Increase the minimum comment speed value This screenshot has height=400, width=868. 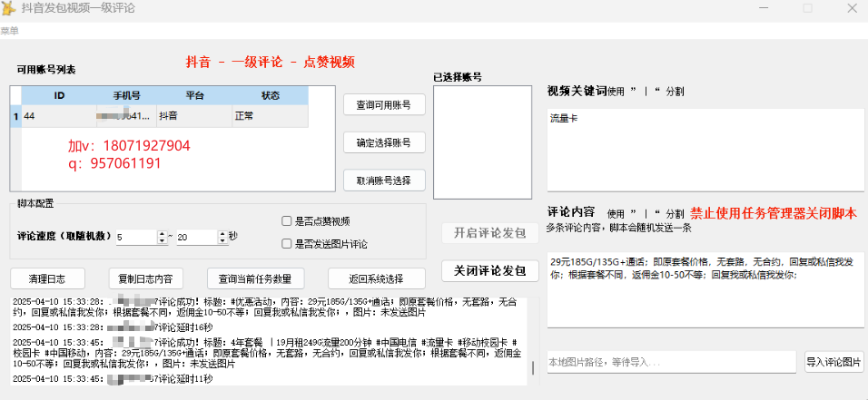[163, 233]
